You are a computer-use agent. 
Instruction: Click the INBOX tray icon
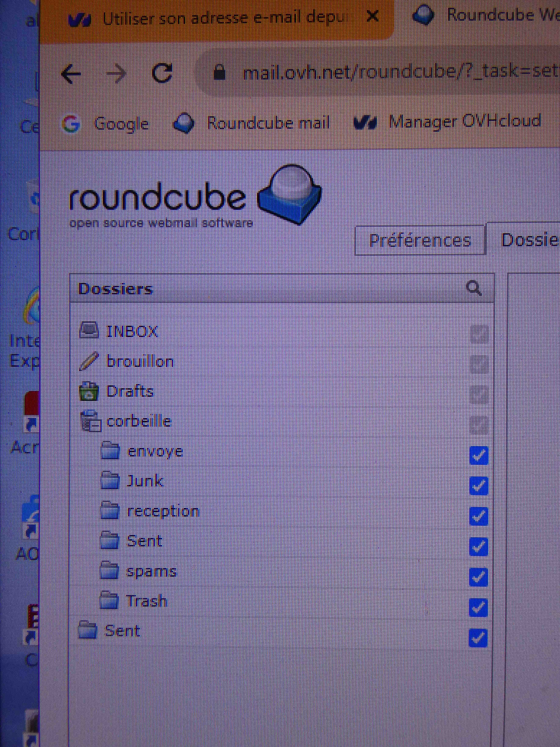pyautogui.click(x=89, y=330)
